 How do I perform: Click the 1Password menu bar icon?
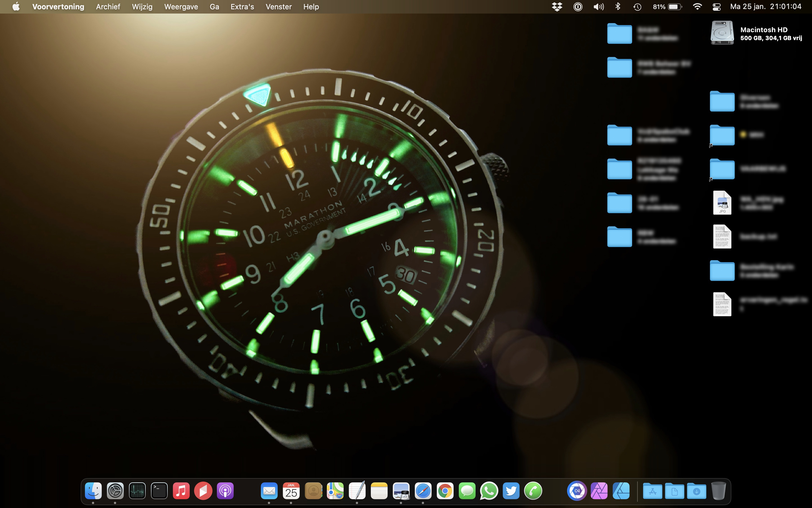coord(578,7)
